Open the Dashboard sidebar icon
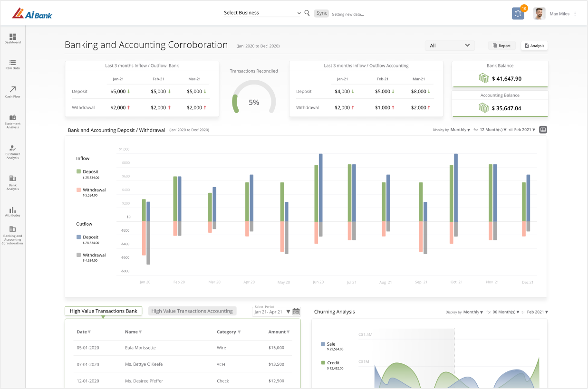 [x=13, y=37]
